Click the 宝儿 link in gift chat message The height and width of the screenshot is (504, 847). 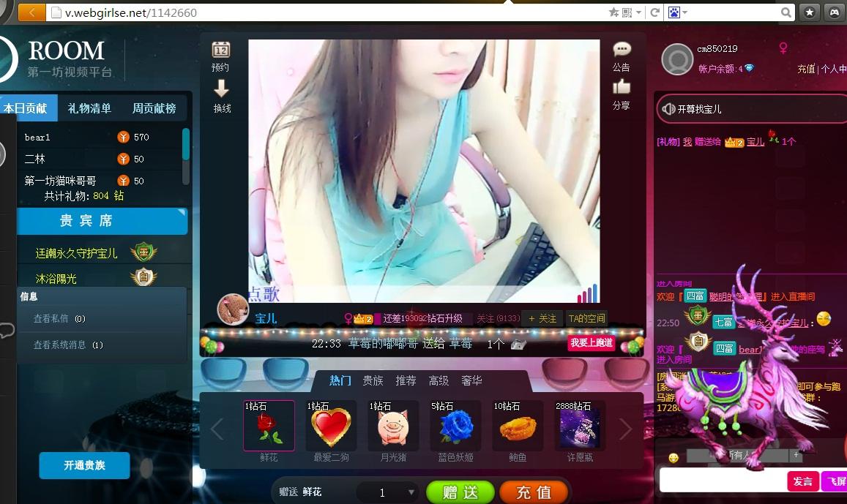[x=755, y=142]
